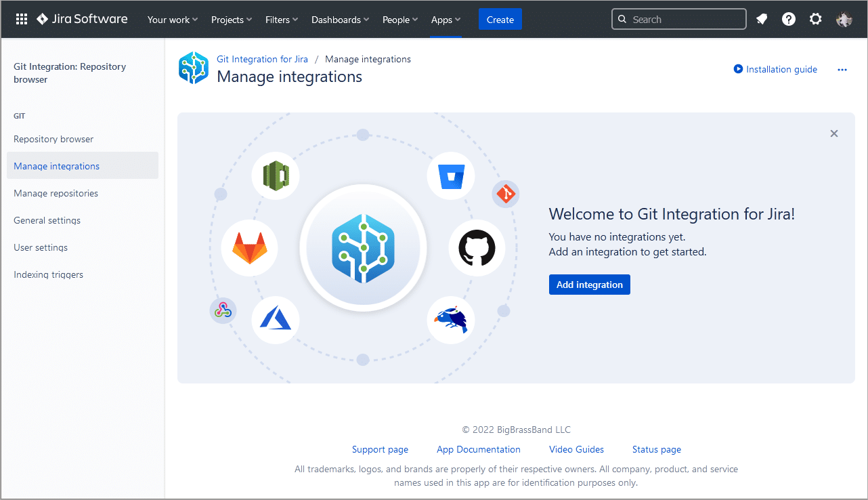Click the notifications bell icon
The width and height of the screenshot is (868, 500).
point(762,19)
